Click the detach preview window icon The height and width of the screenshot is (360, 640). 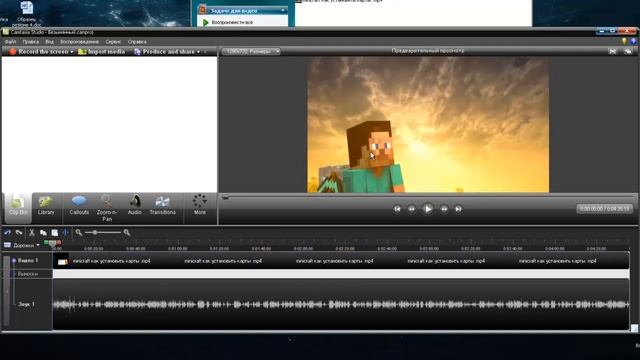(628, 51)
